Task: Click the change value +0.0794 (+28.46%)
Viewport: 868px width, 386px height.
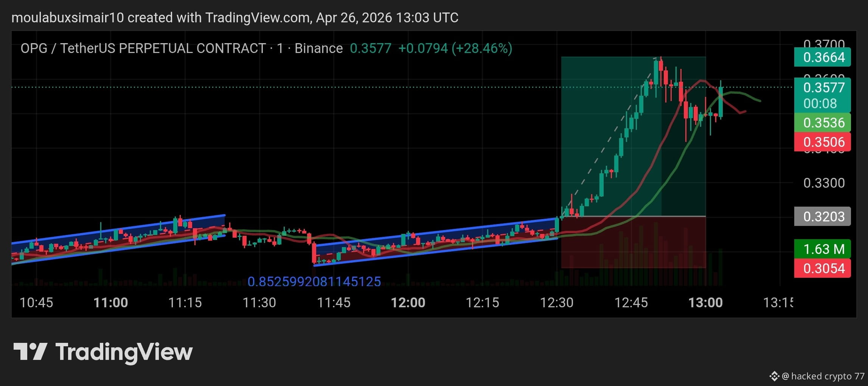Action: 455,48
